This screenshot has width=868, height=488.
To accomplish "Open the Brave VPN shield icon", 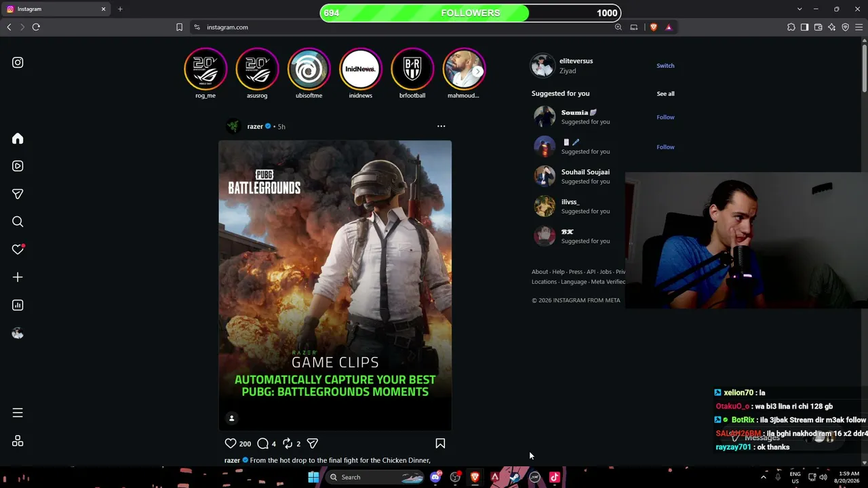I will pyautogui.click(x=846, y=27).
